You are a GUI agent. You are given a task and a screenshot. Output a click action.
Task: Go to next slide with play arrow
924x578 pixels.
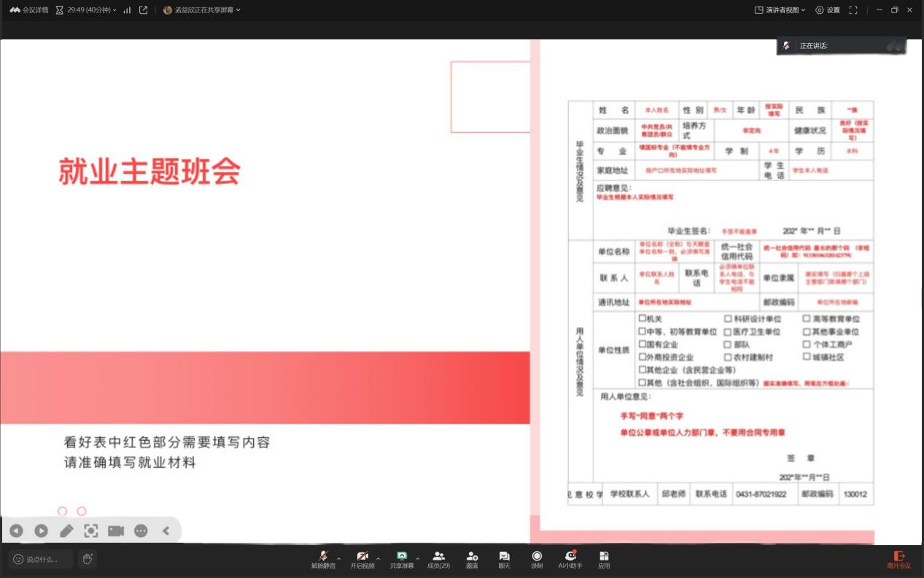click(x=42, y=531)
